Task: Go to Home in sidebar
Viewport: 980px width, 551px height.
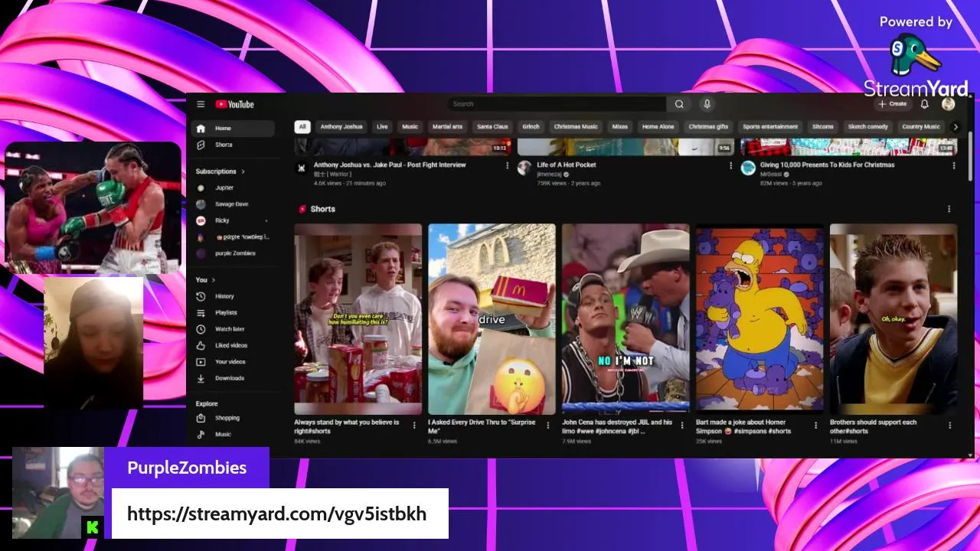Action: pyautogui.click(x=233, y=129)
